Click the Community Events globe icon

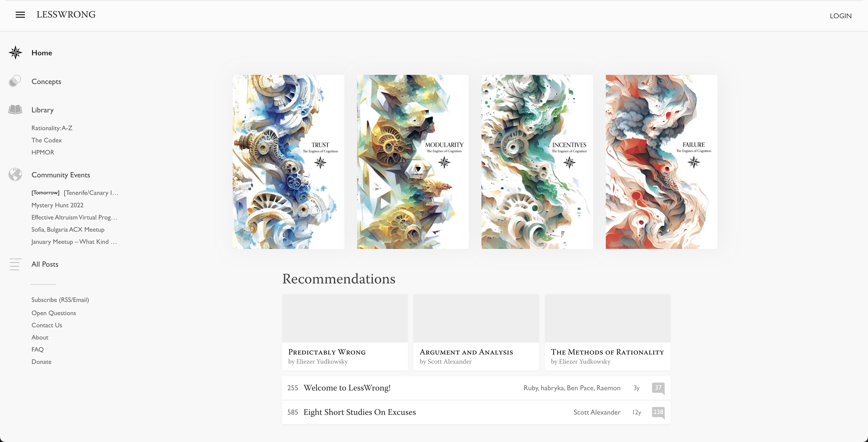pyautogui.click(x=15, y=175)
